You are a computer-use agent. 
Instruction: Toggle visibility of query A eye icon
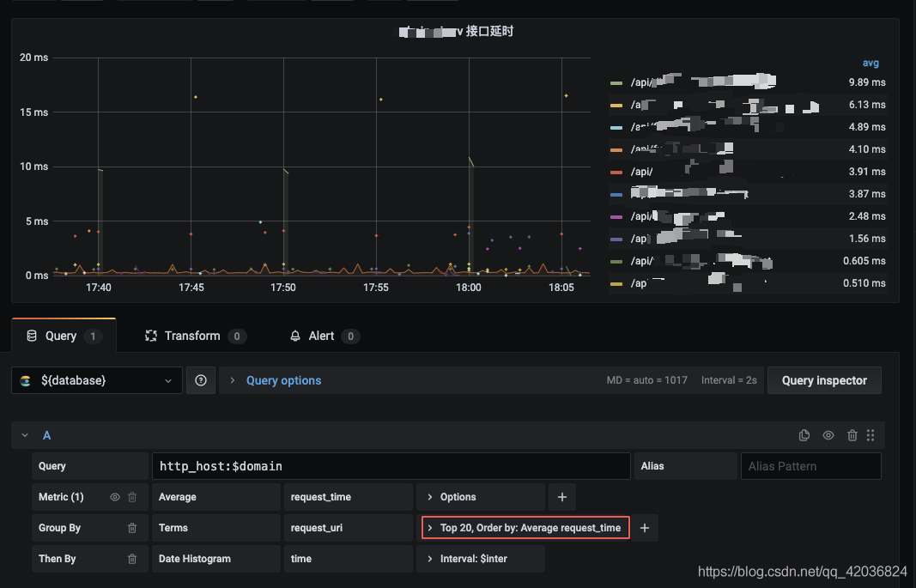coord(828,435)
